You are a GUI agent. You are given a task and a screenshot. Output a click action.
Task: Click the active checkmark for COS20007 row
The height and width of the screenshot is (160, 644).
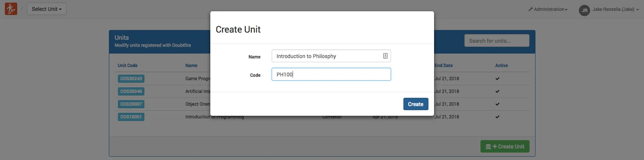(497, 104)
